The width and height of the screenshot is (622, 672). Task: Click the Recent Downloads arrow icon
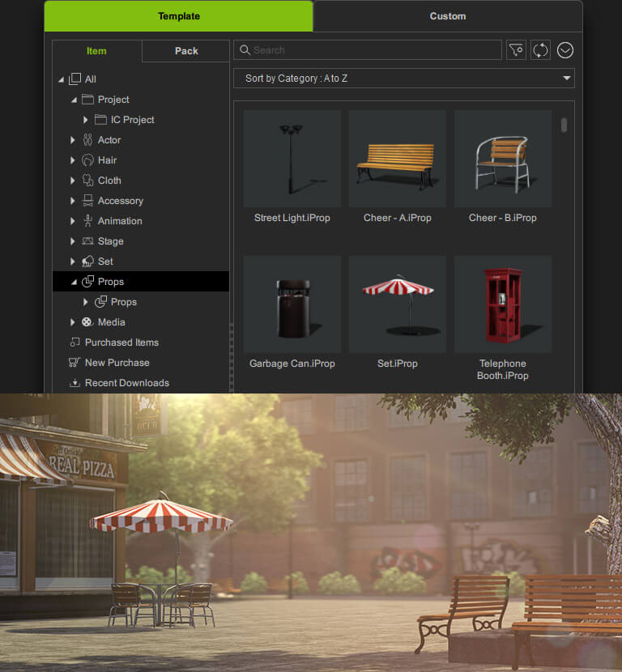pos(75,383)
